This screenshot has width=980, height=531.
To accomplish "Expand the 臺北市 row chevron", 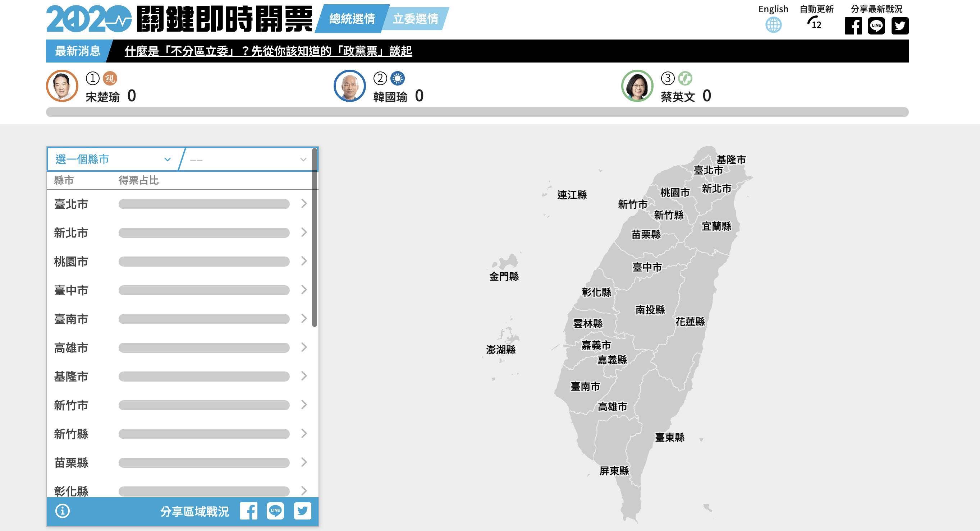I will 303,203.
